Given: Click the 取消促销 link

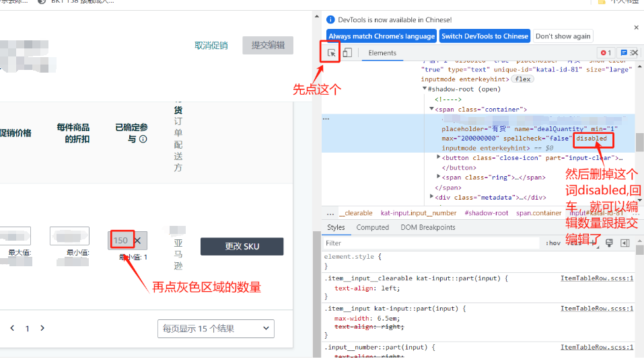Looking at the screenshot, I should pos(211,45).
